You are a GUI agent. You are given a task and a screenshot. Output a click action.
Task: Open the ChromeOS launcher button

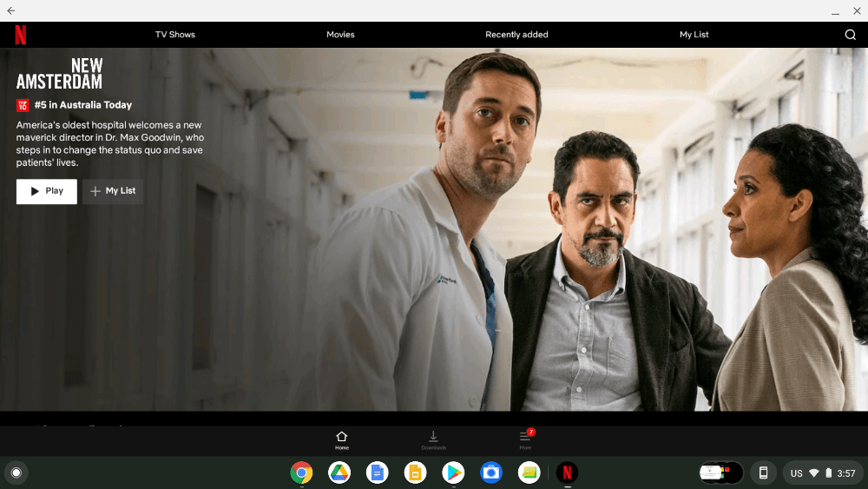pos(16,472)
